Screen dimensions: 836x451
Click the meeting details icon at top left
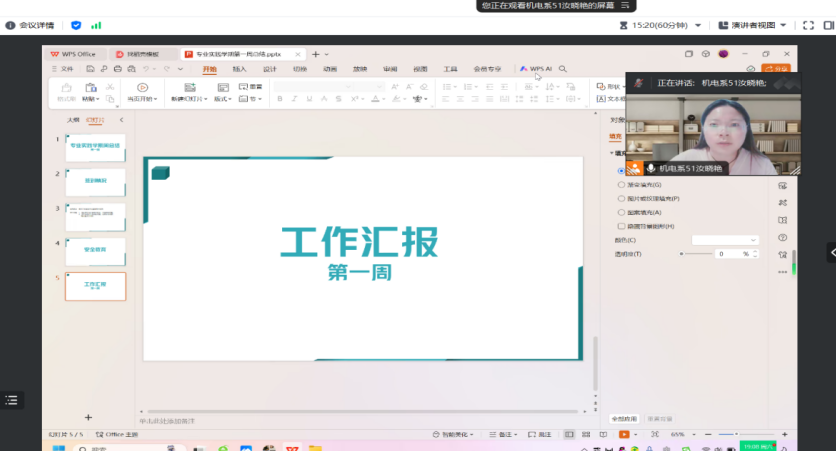click(11, 24)
